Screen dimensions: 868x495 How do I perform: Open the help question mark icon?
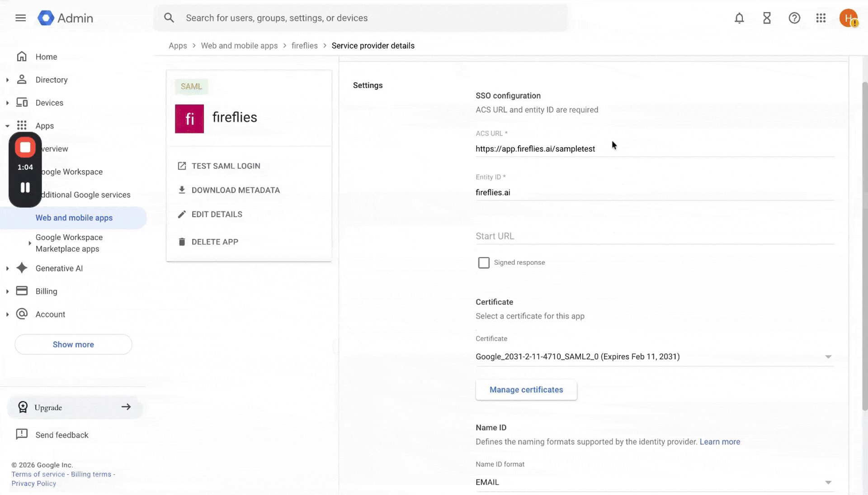pos(794,18)
